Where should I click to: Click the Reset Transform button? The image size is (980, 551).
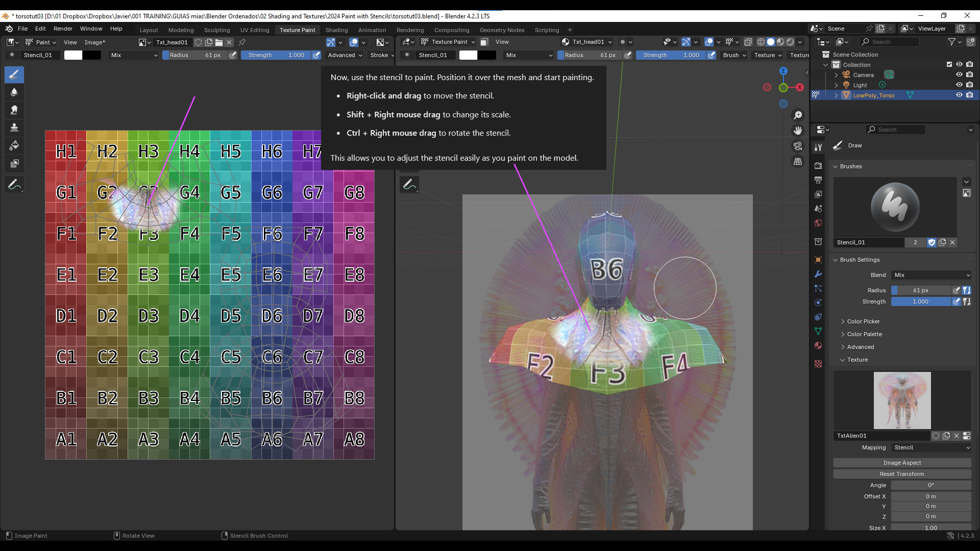(x=902, y=474)
